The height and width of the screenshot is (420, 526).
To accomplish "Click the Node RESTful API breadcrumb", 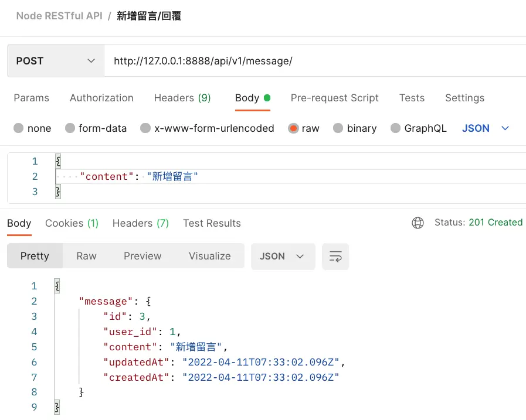I will coord(59,16).
